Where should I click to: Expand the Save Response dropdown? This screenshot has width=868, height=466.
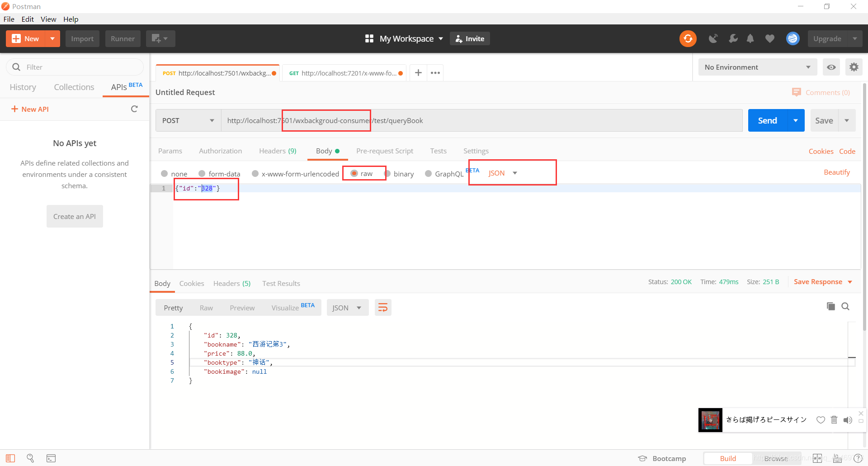850,282
